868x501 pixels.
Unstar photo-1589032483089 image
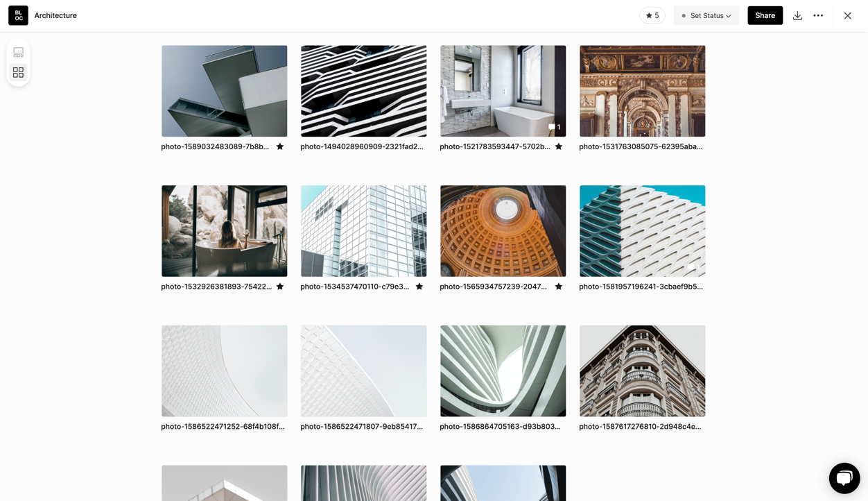pos(280,146)
